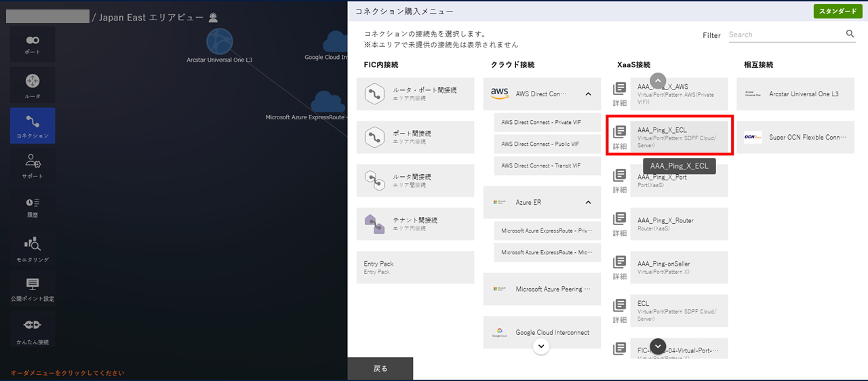This screenshot has height=381, width=868.
Task: Focus the Filter search field
Action: 786,35
